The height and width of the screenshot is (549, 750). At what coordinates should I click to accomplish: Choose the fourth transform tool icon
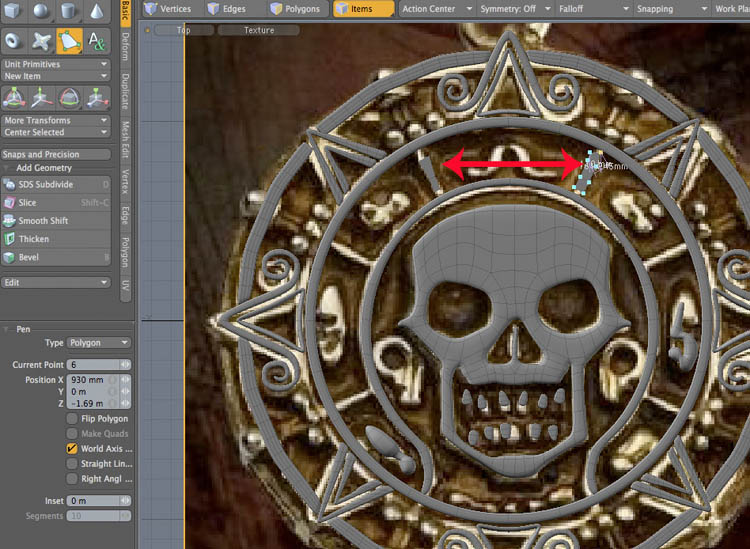(97, 98)
